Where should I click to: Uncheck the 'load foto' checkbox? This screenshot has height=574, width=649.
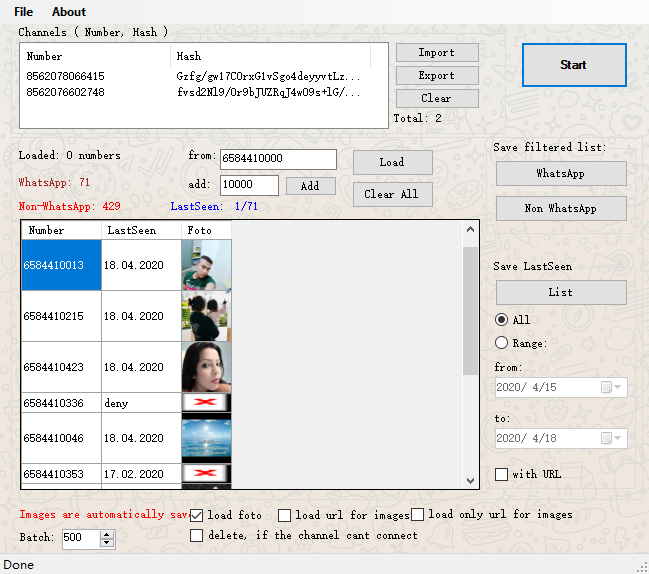197,515
